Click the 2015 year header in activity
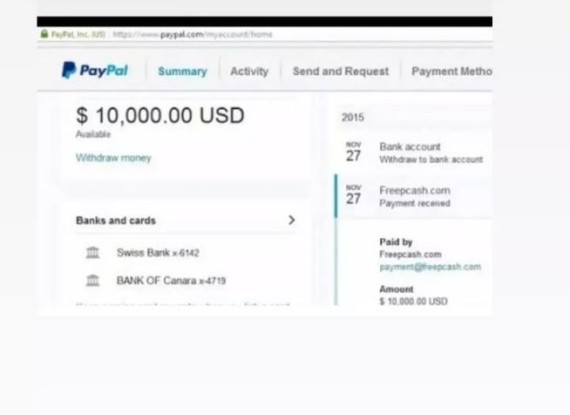This screenshot has height=415, width=570. coord(353,117)
